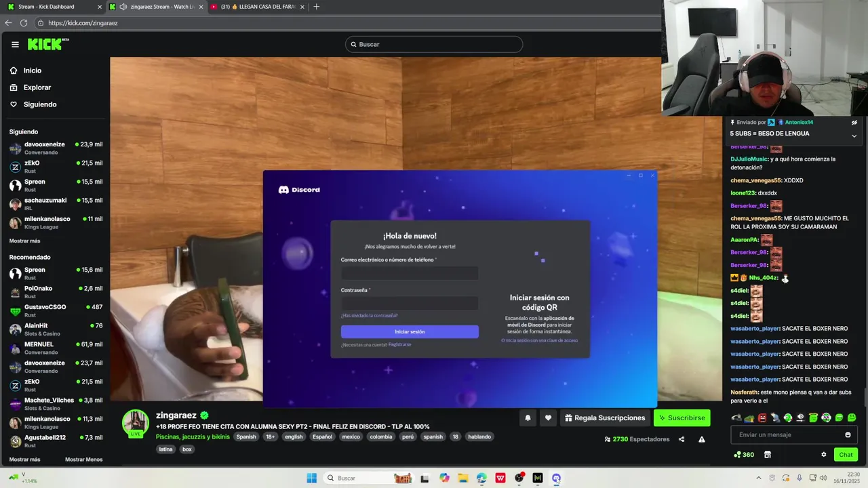The image size is (868, 488).
Task: Switch to Stream - Kick Dashboard tab
Action: coord(53,7)
